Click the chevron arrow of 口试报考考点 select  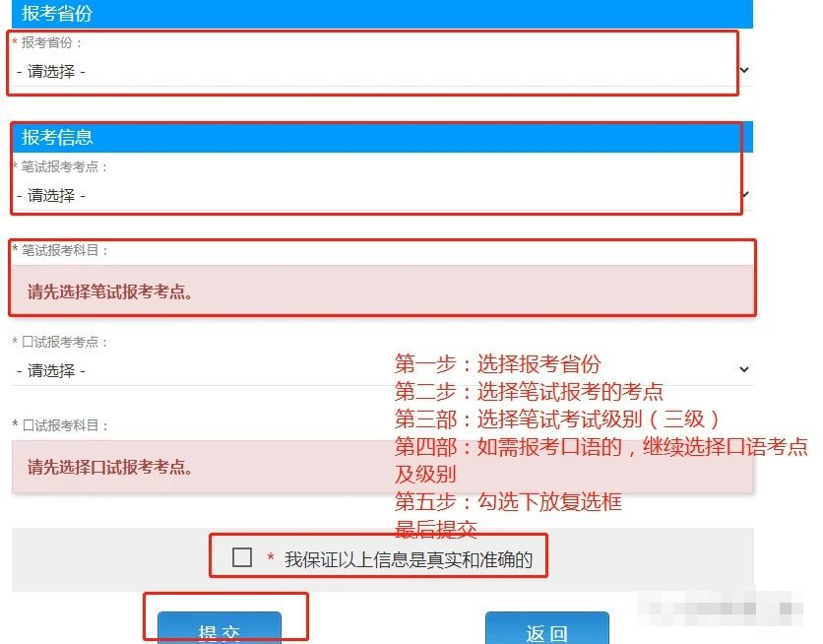pos(743,369)
